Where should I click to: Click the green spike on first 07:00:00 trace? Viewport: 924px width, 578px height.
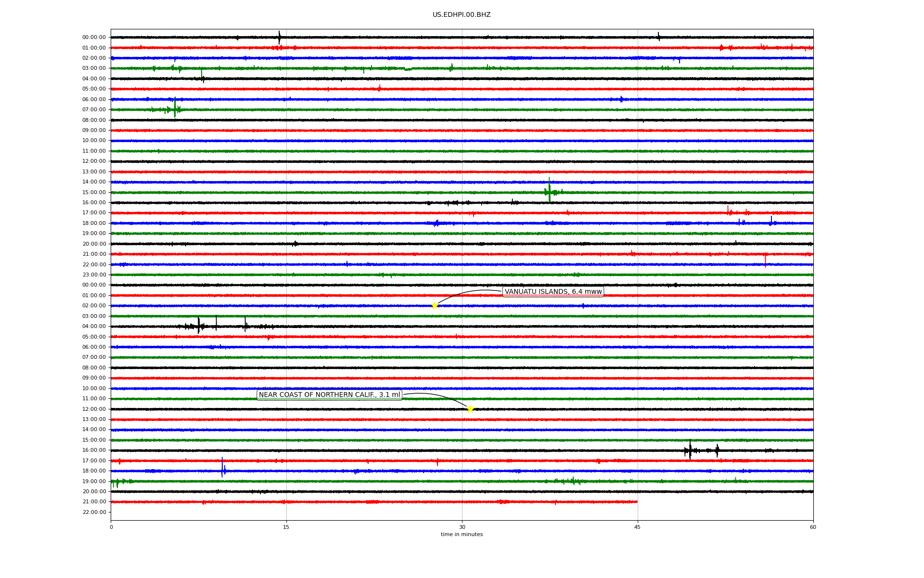point(175,108)
